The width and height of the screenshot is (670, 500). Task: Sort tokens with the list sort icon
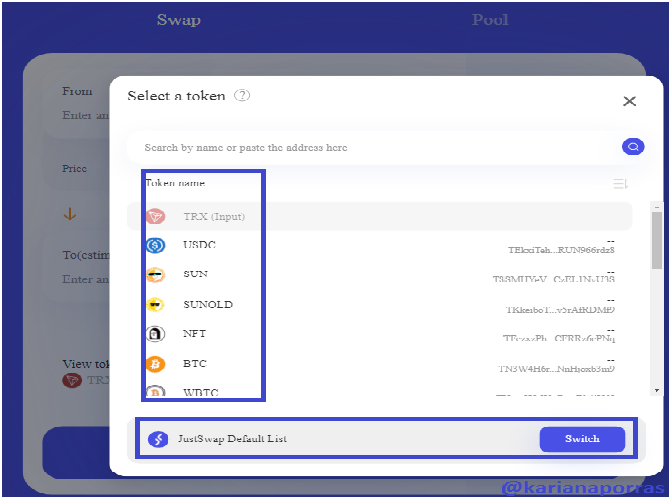(x=620, y=184)
